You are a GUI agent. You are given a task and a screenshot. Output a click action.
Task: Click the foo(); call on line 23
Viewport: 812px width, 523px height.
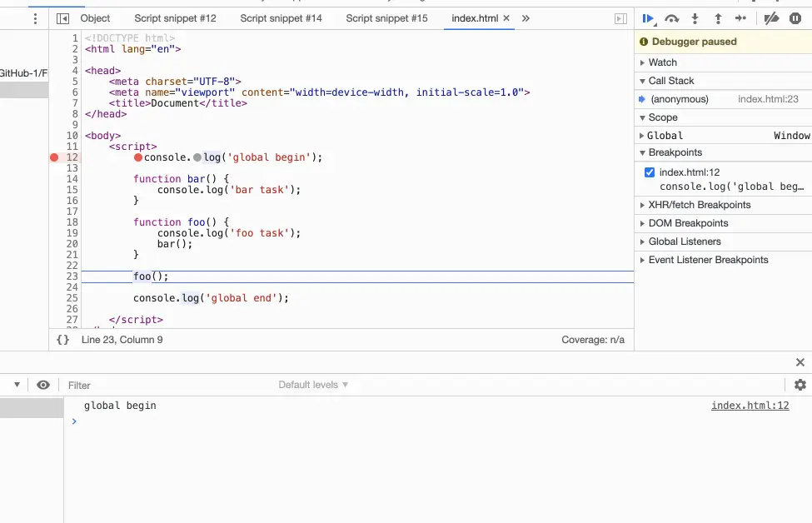(x=151, y=276)
